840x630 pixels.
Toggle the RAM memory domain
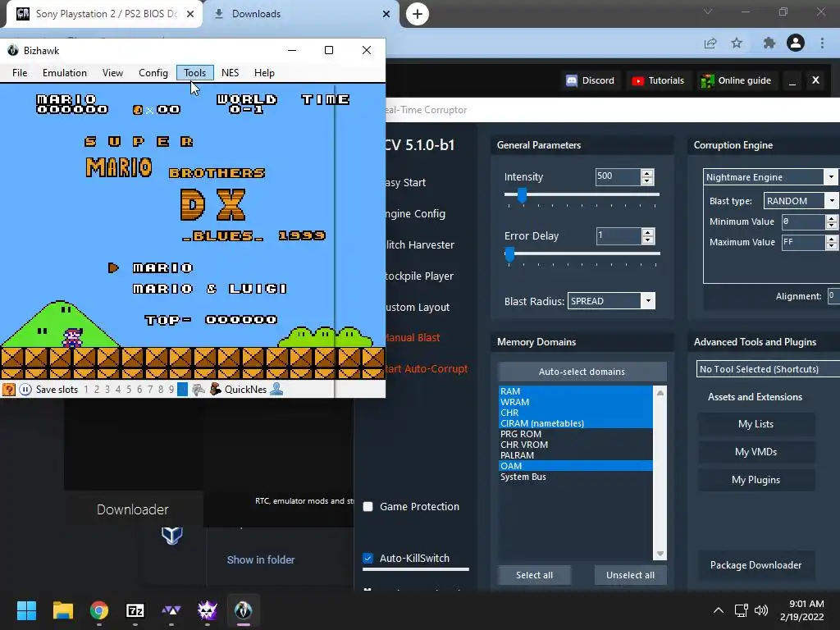[x=575, y=391]
